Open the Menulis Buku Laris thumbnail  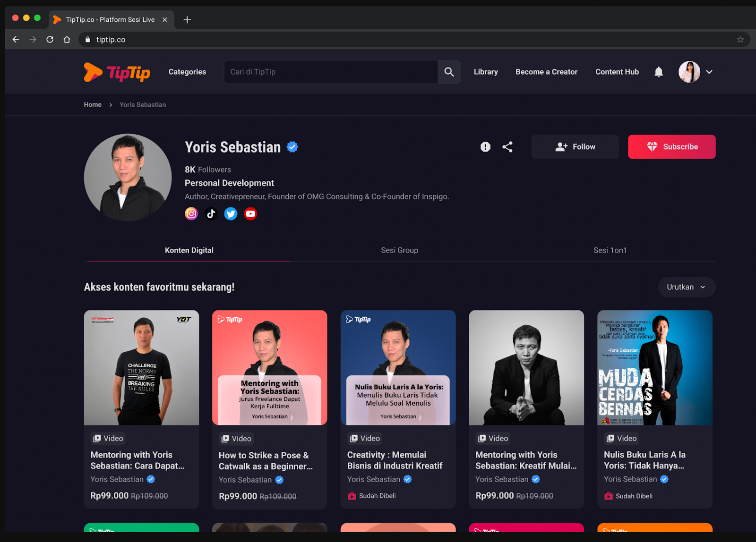[x=398, y=368]
